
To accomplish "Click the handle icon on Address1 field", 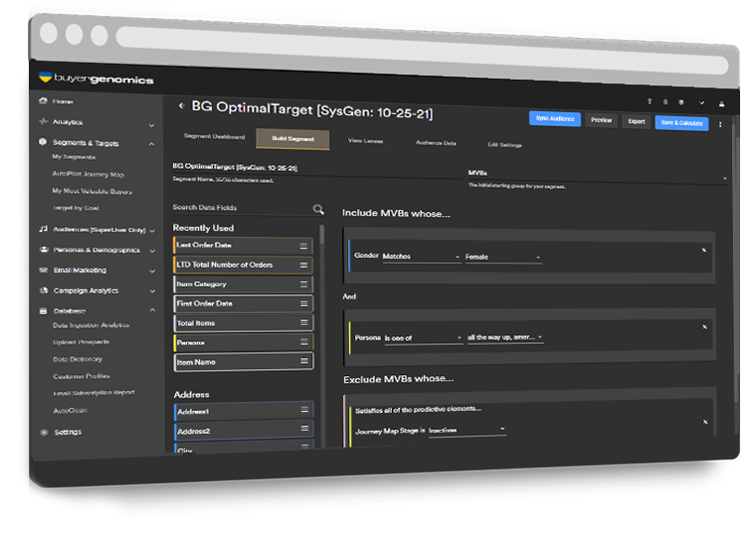I will [304, 410].
